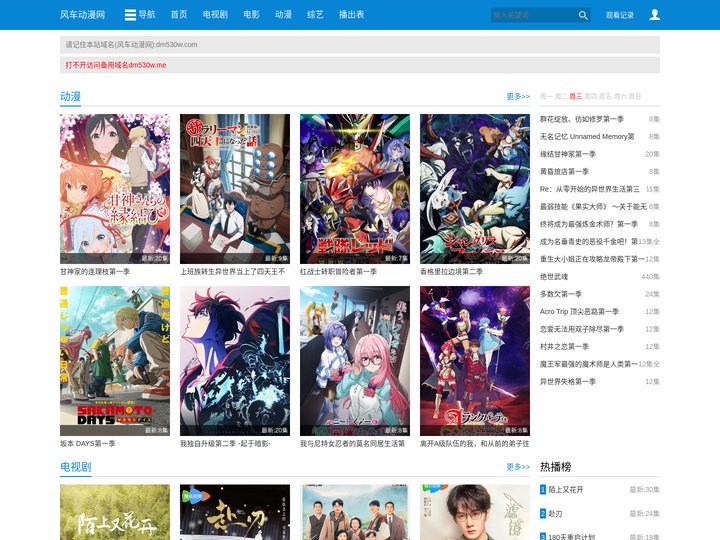
Task: Click the 风车动漫网 site logo
Action: pos(83,15)
